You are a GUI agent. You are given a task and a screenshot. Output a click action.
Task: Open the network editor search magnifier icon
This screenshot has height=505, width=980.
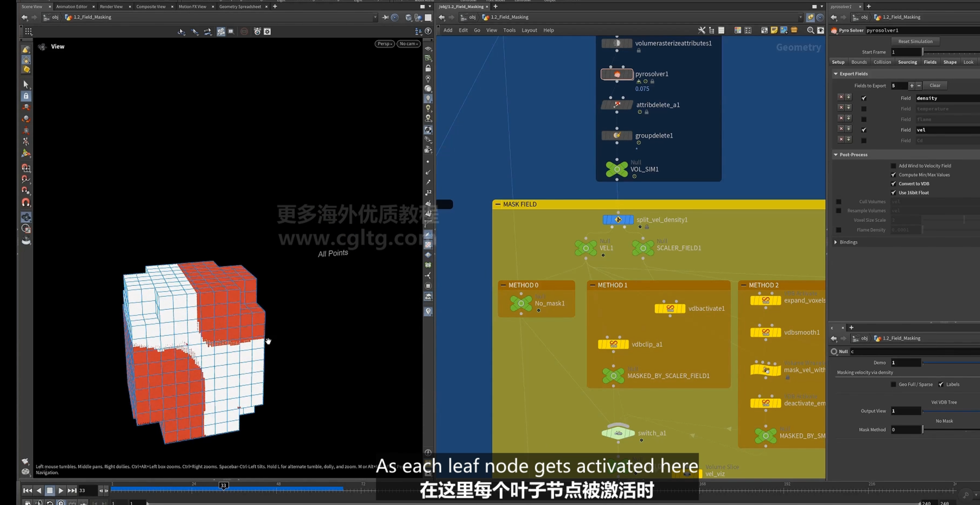(810, 31)
